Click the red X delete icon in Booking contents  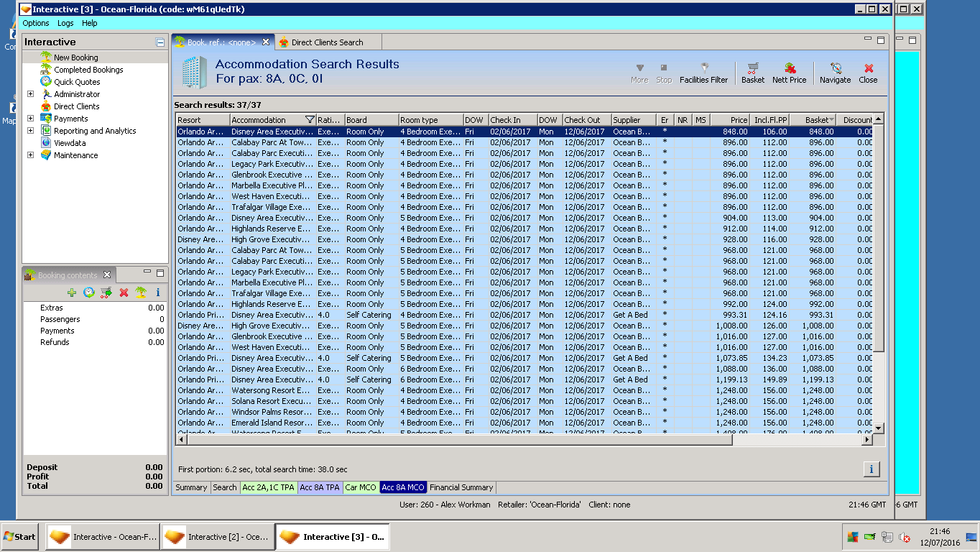pyautogui.click(x=124, y=293)
